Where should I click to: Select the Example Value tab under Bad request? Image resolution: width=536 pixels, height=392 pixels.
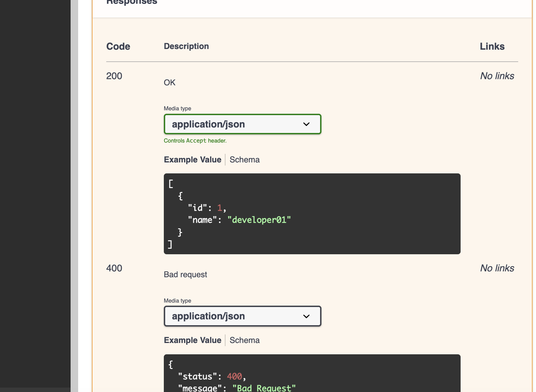click(x=192, y=340)
